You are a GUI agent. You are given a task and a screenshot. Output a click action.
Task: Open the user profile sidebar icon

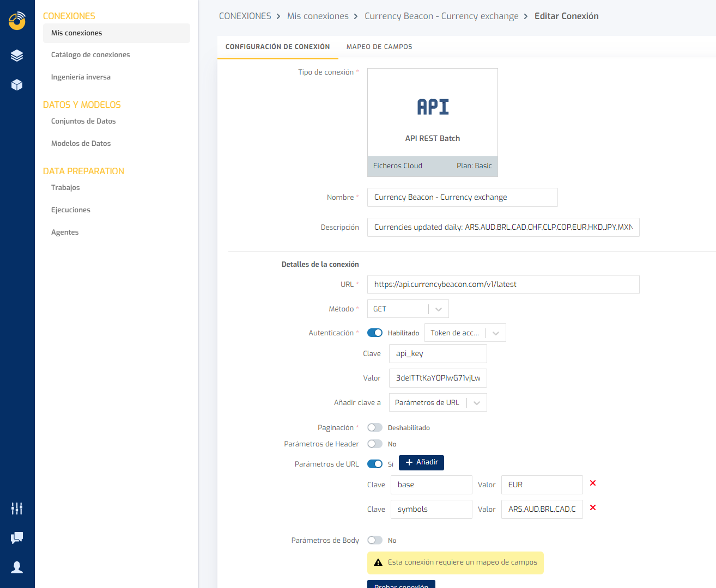click(x=17, y=567)
